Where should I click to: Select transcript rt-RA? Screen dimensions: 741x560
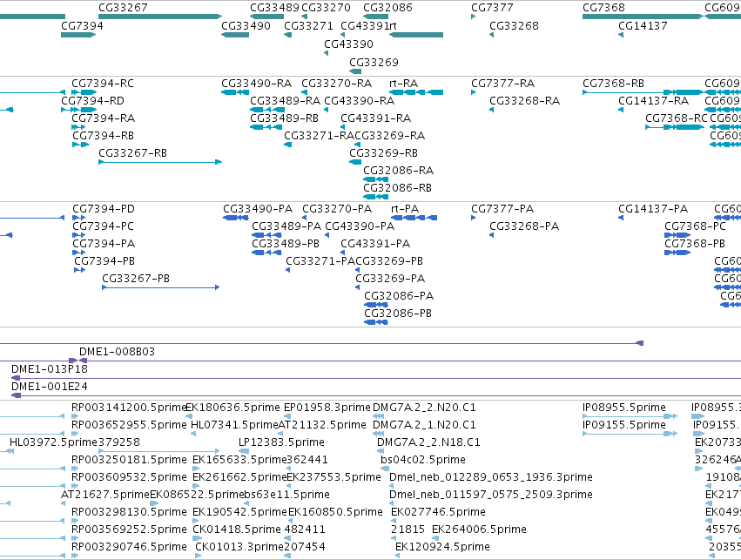point(416,92)
